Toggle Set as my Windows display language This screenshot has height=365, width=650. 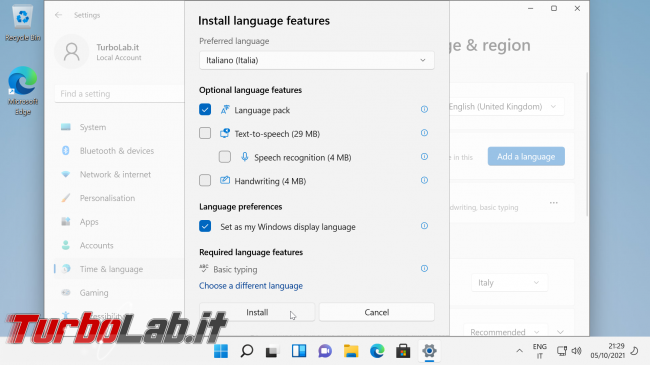click(x=205, y=226)
